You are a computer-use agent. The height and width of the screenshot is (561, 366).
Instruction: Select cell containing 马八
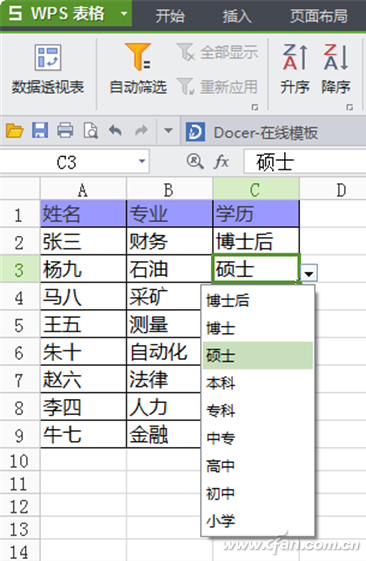pyautogui.click(x=83, y=297)
